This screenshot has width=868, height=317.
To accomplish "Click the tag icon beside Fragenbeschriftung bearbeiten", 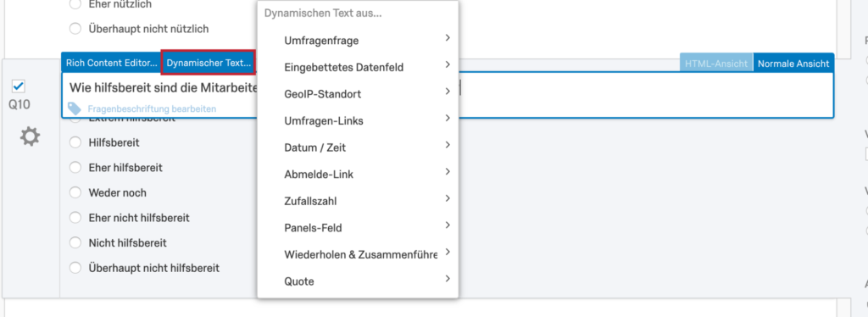I will point(75,109).
